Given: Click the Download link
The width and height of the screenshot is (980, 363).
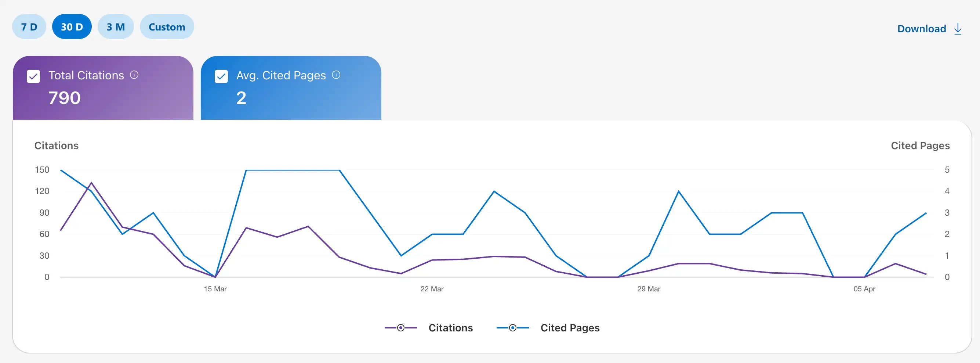Looking at the screenshot, I should tap(921, 29).
